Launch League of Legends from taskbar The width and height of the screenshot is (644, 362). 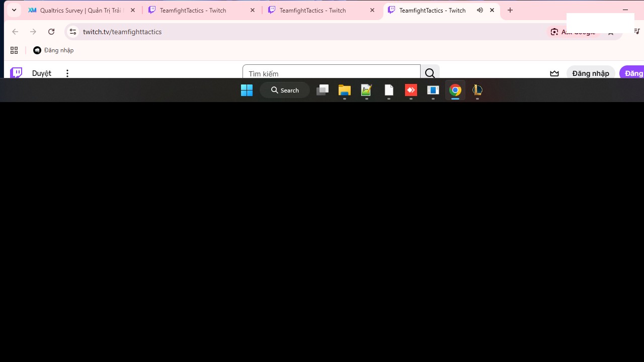pyautogui.click(x=477, y=90)
